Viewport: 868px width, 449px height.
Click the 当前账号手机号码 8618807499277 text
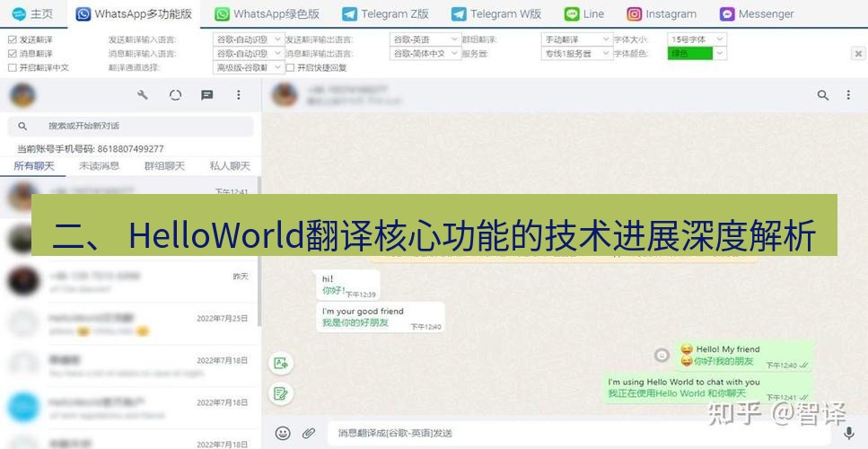91,149
